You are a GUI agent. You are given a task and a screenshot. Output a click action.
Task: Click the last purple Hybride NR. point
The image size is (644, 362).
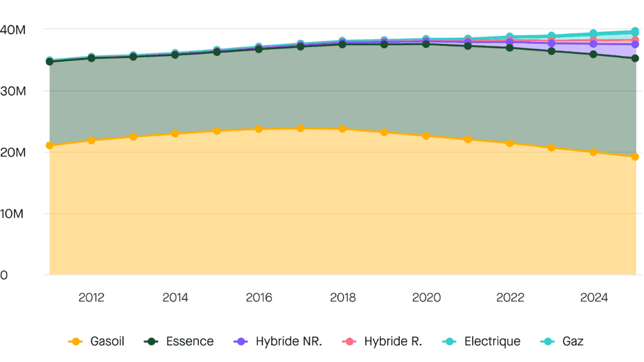(635, 44)
